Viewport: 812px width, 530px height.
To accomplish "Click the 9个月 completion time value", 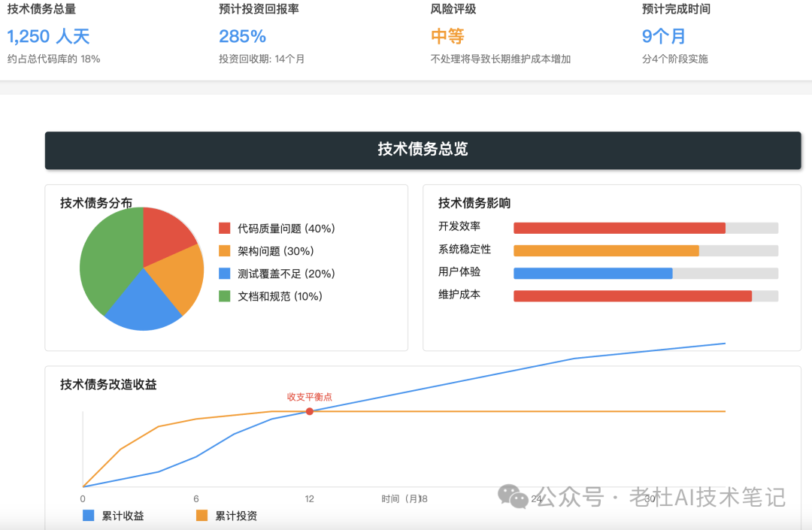I will [664, 36].
